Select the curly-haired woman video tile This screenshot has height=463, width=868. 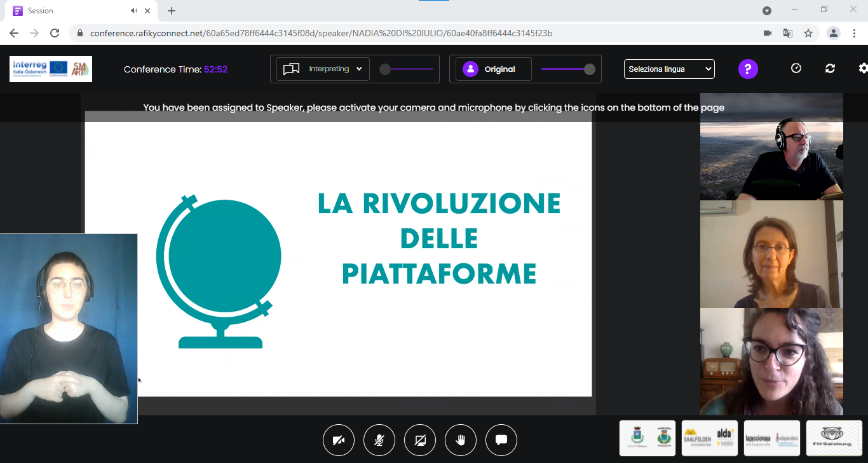point(771,362)
